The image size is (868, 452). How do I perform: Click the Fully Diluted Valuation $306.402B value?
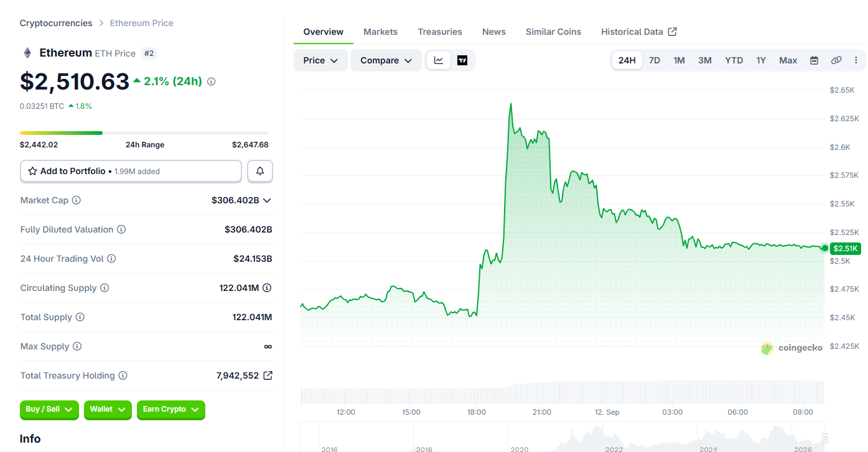(248, 229)
